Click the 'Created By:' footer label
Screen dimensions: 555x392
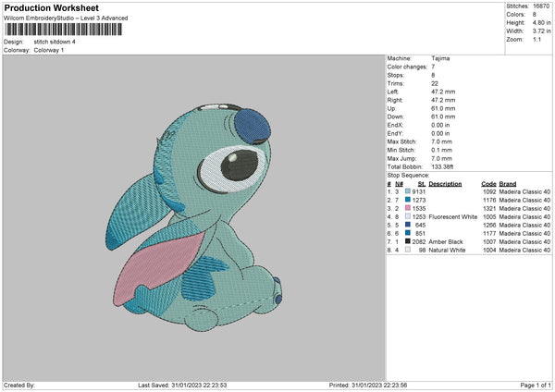pyautogui.click(x=19, y=385)
